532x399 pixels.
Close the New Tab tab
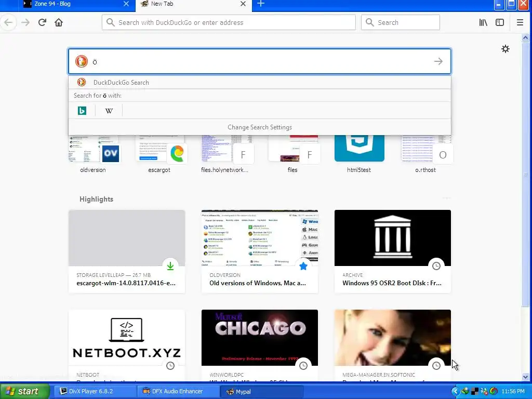(x=243, y=4)
